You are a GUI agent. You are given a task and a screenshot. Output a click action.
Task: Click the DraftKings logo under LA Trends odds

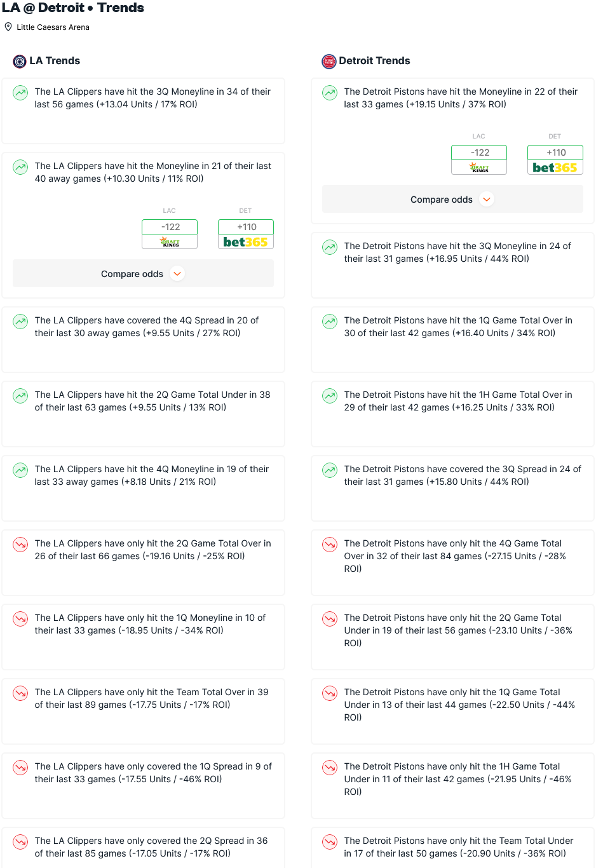tap(170, 242)
